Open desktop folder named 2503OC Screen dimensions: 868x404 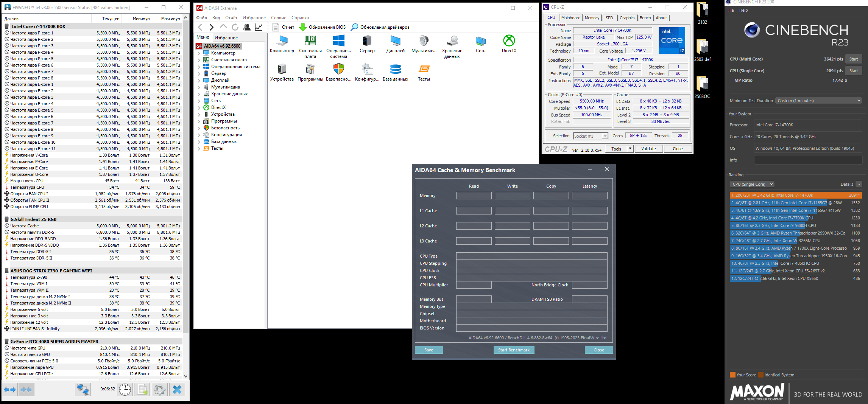click(702, 87)
